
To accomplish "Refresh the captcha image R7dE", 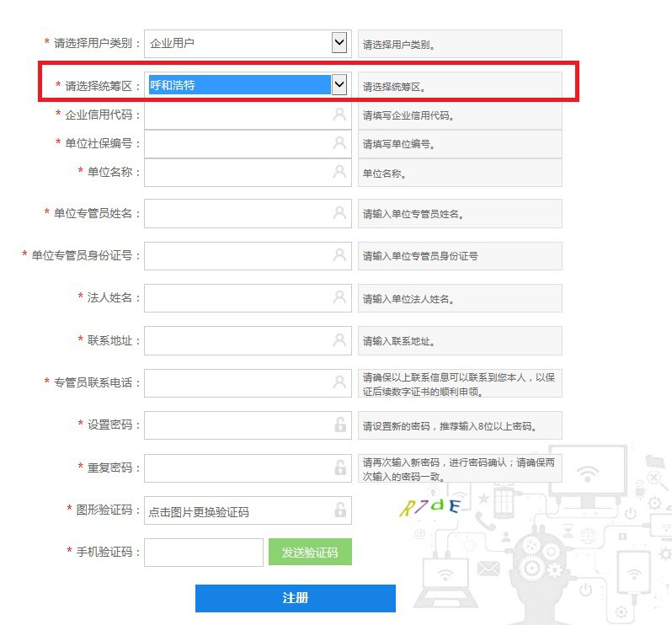I will (430, 507).
